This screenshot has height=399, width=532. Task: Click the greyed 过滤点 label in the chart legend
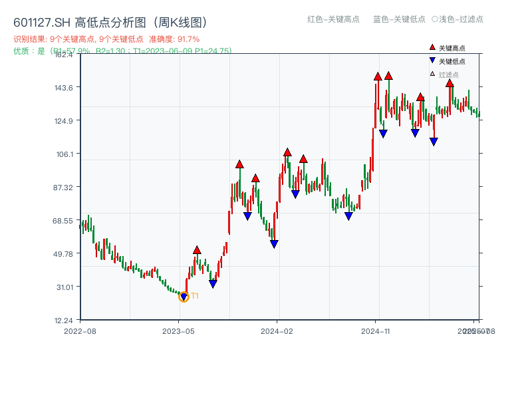pos(448,74)
